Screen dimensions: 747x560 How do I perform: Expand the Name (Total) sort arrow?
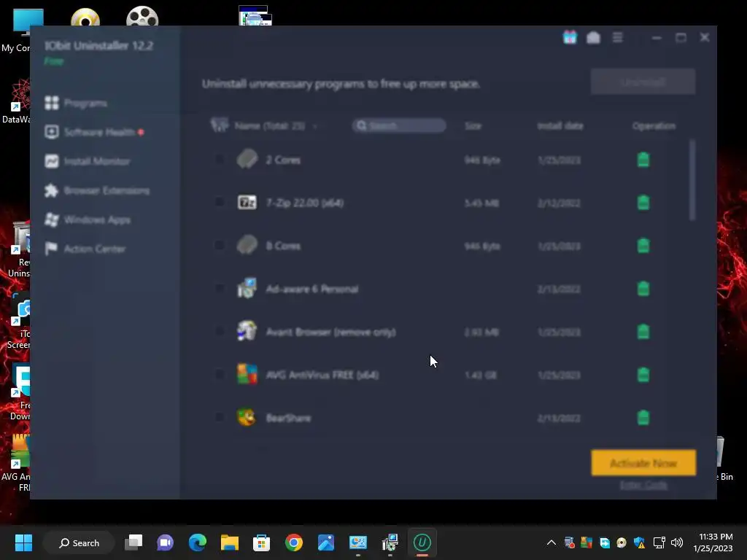tap(315, 126)
